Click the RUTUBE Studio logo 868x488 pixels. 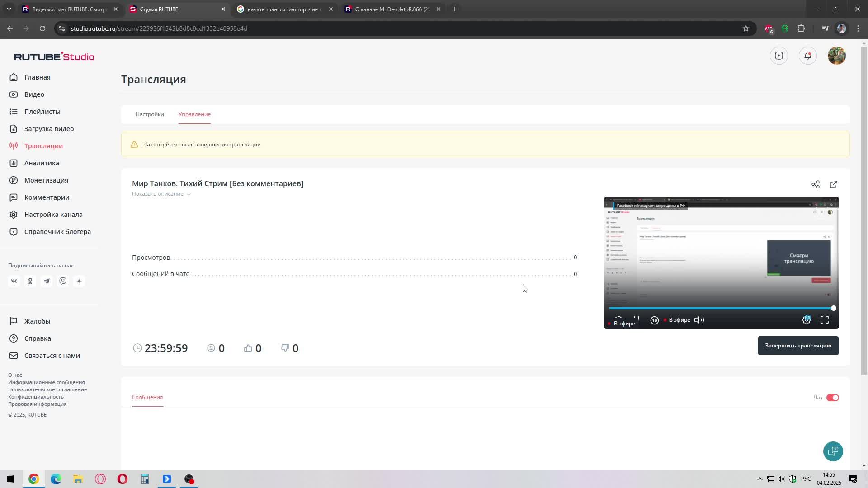[x=54, y=56]
